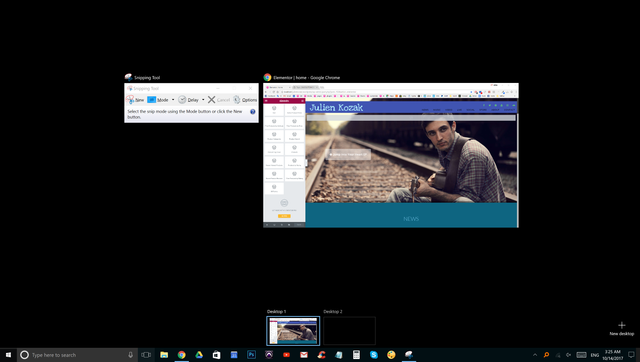Screen dimensions: 640x362
Task: Open the blue calendar app in taskbar
Action: (234, 355)
